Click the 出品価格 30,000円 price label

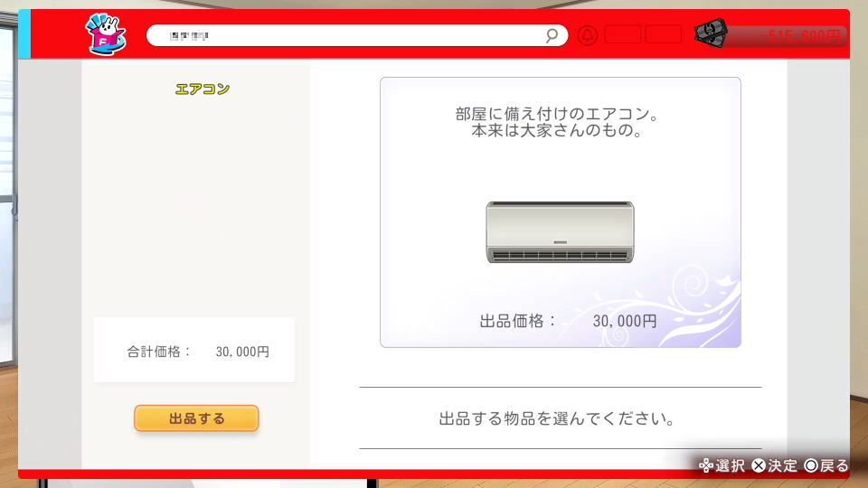coord(568,321)
